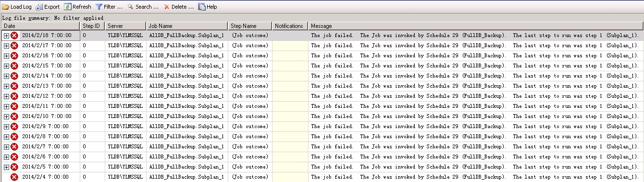Click the Message cell in the 2014/2/12 row
The height and width of the screenshot is (182, 644).
click(476, 96)
